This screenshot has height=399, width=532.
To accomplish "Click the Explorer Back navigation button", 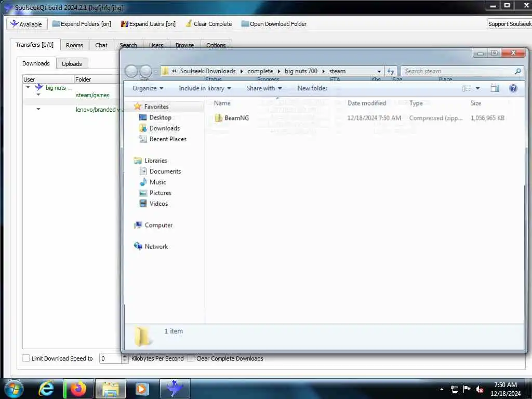I will [131, 71].
